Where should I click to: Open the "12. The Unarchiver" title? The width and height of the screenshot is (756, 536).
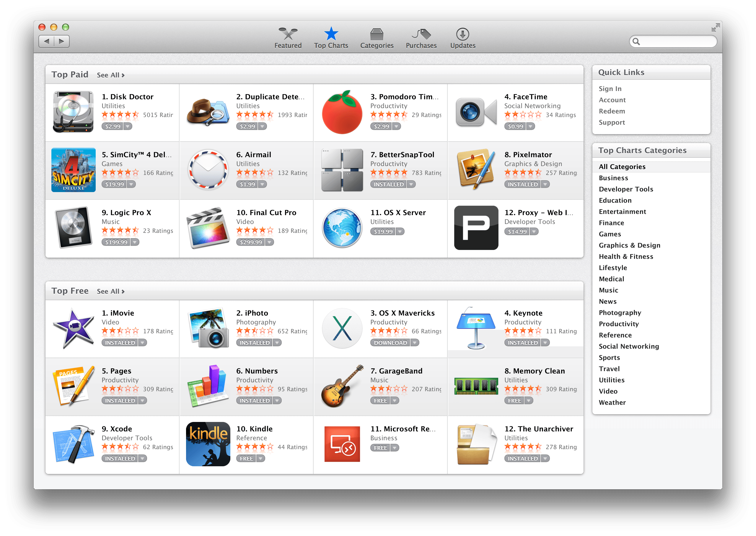[x=539, y=429]
